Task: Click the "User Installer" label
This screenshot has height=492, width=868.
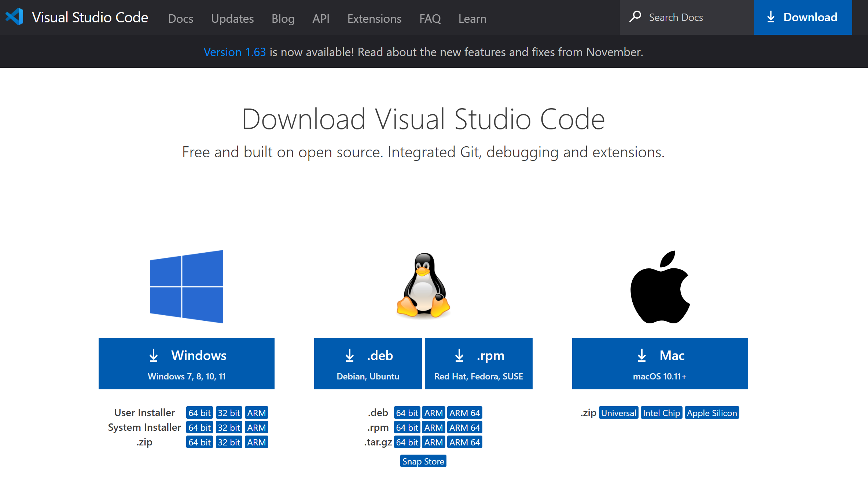Action: (x=144, y=413)
